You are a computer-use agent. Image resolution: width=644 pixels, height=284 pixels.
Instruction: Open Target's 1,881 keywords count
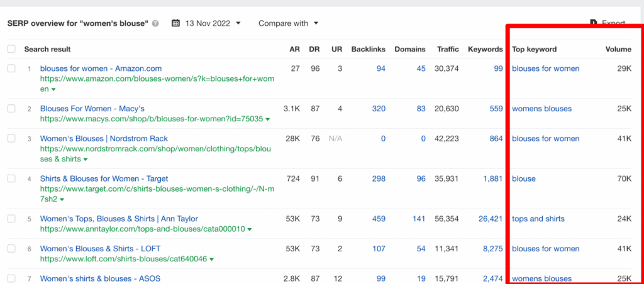pyautogui.click(x=493, y=178)
